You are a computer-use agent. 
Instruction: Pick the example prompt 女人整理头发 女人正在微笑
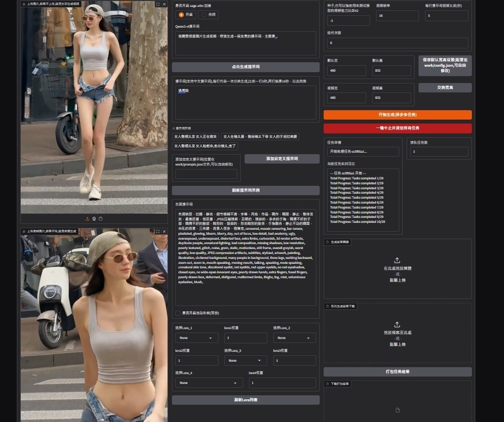[195, 136]
